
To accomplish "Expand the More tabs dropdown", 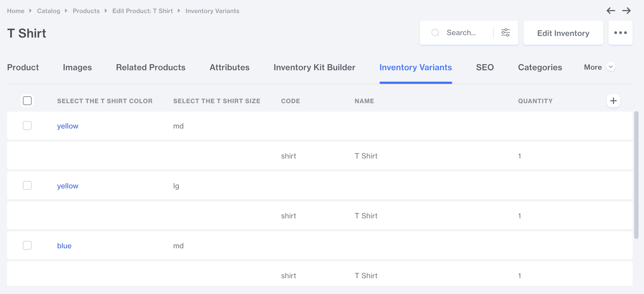I will tap(599, 67).
